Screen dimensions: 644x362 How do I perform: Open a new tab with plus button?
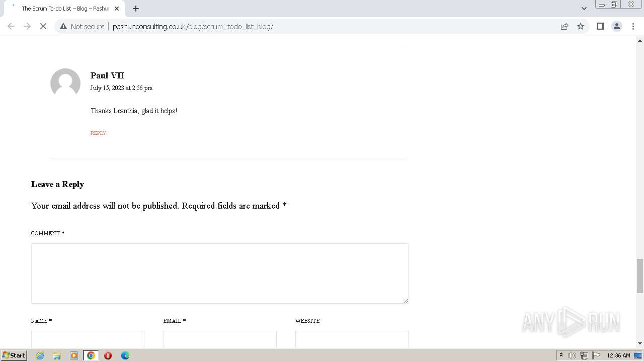coord(136,9)
